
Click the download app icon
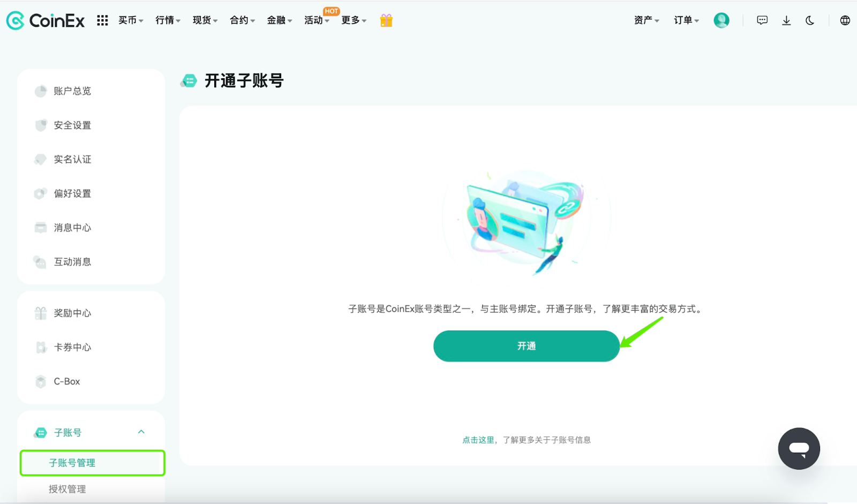[x=786, y=20]
